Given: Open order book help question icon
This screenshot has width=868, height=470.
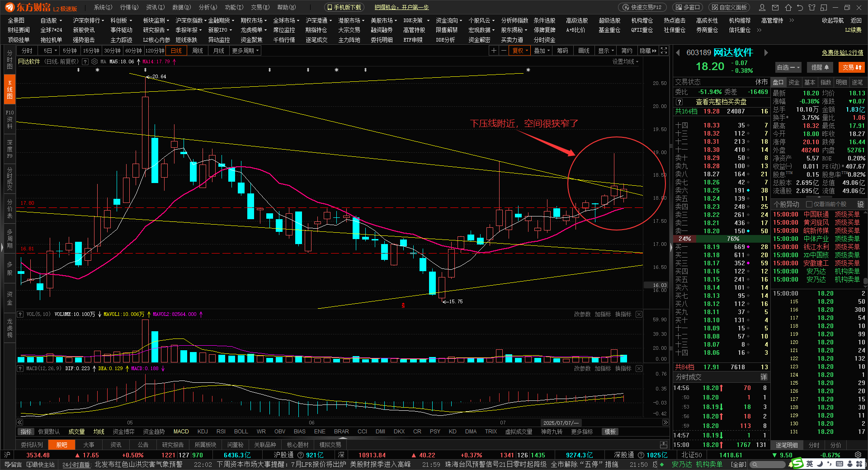Looking at the screenshot, I should coord(679,102).
